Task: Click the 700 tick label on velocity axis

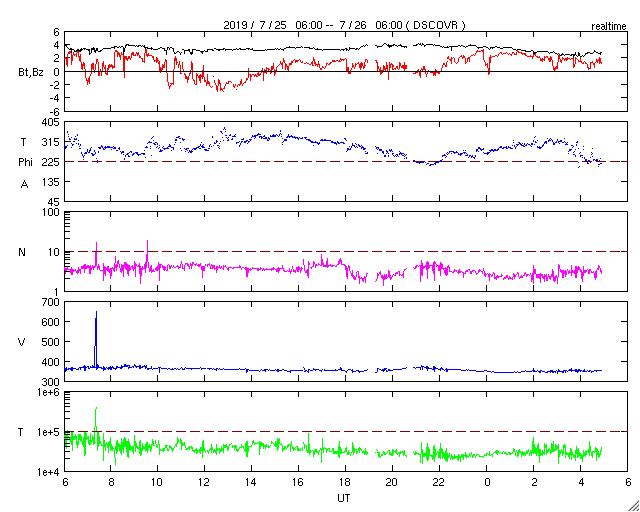Action: coord(51,302)
